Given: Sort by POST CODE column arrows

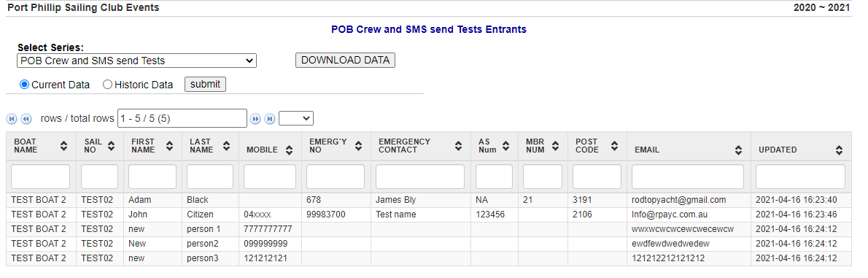Looking at the screenshot, I should (x=614, y=146).
